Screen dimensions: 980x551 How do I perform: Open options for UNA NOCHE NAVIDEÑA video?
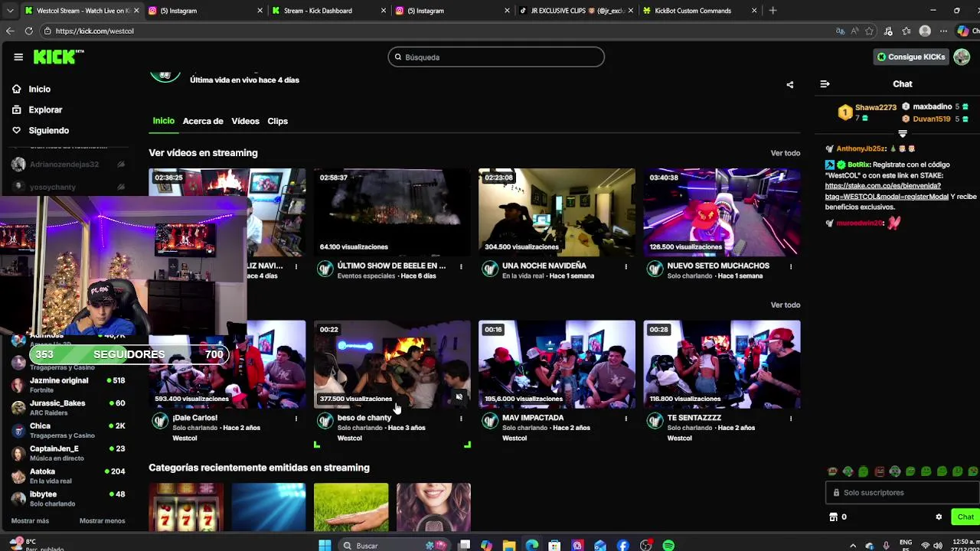[626, 266]
